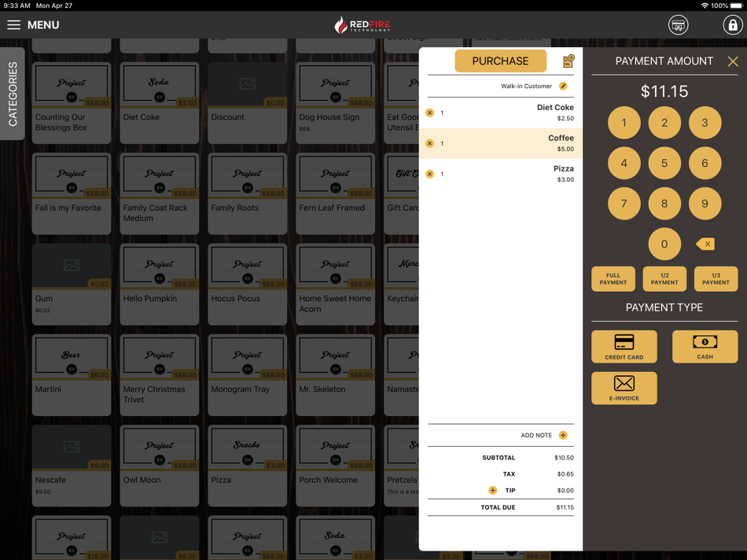Expand the Categories side tab
The image size is (747, 560).
pyautogui.click(x=13, y=94)
